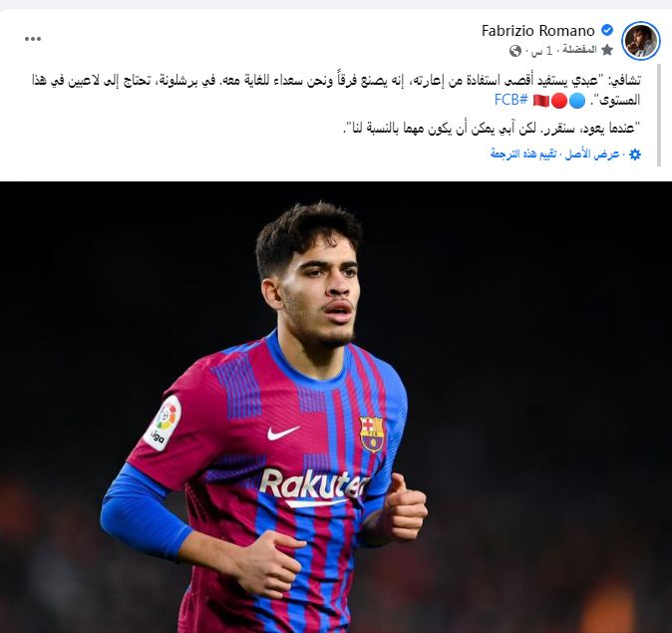Click the FC Barcelona crest on the jersey
672x633 pixels.
[371, 435]
